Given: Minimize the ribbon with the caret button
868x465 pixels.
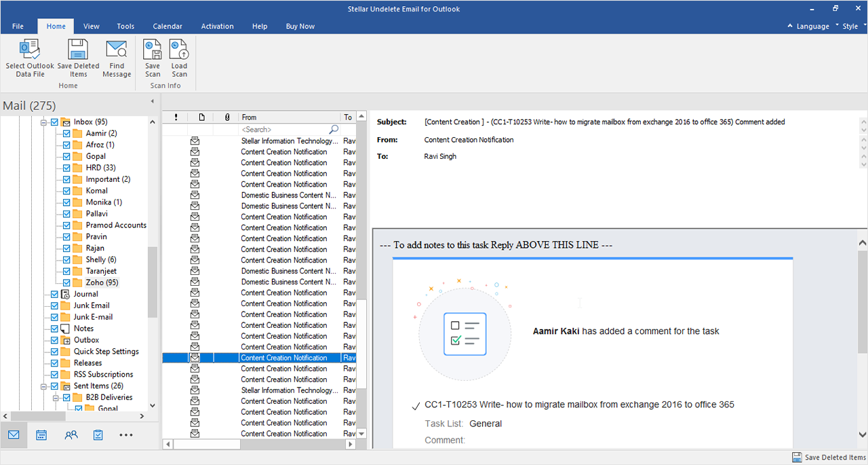Looking at the screenshot, I should [x=789, y=26].
